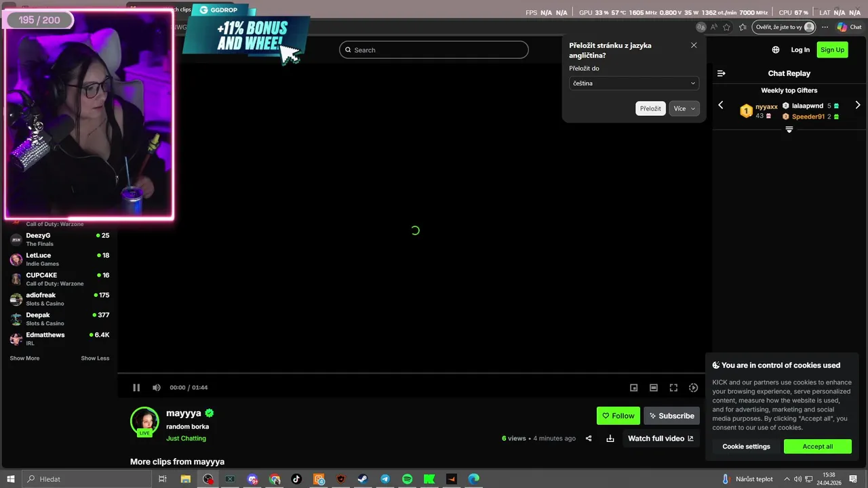
Task: Open Spotify from the taskbar
Action: 407,479
